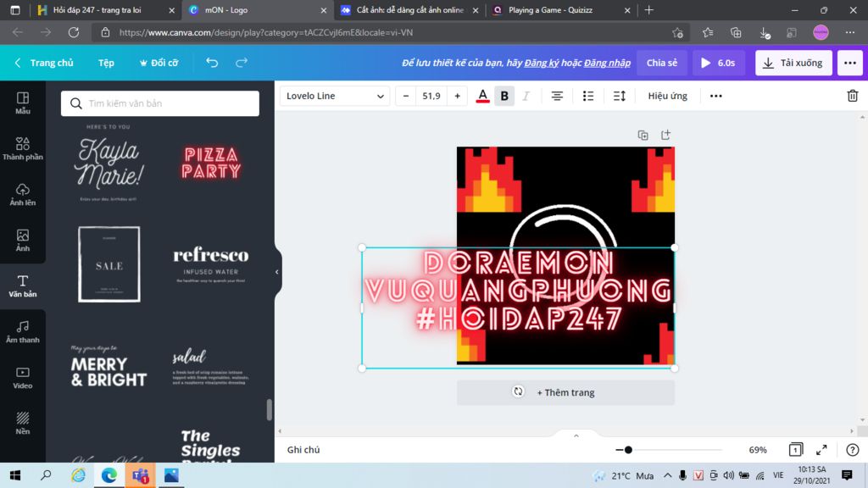The width and height of the screenshot is (868, 488).
Task: Open the Lovelo Line font dropdown
Action: (x=335, y=97)
